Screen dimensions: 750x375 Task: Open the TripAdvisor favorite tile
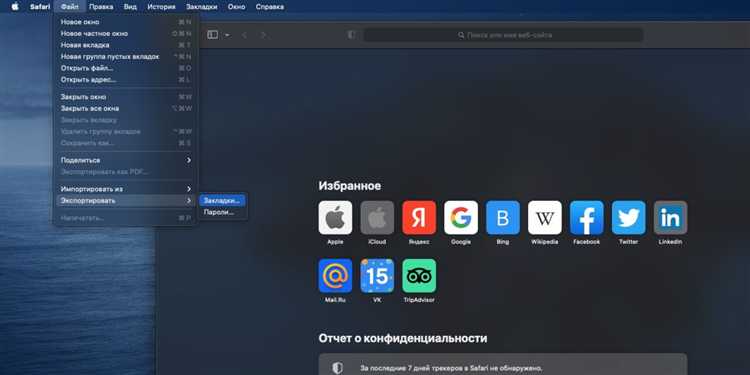(x=419, y=276)
